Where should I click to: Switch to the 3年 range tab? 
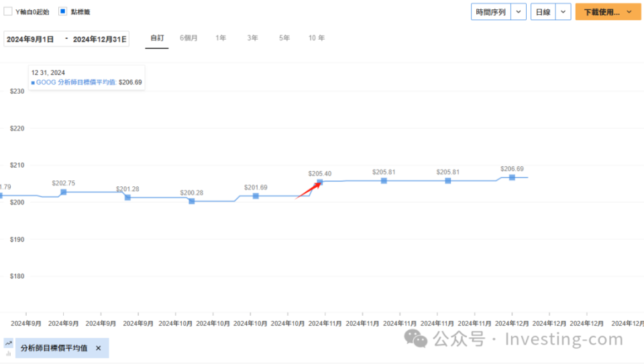pos(253,38)
